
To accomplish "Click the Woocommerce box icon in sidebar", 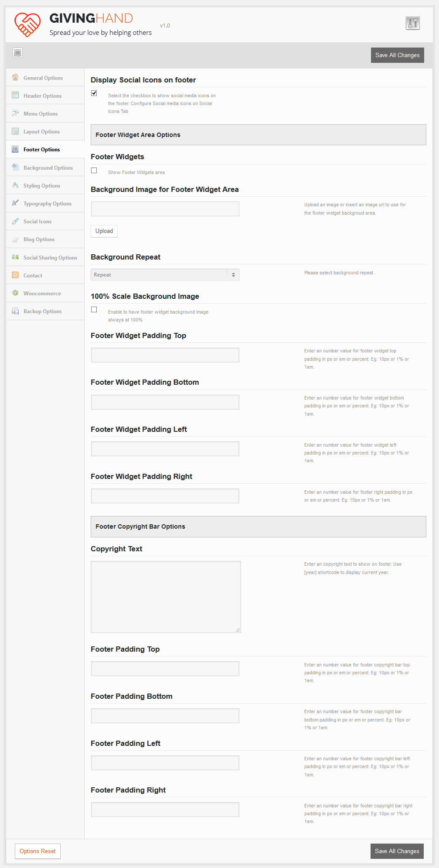I will pyautogui.click(x=15, y=293).
